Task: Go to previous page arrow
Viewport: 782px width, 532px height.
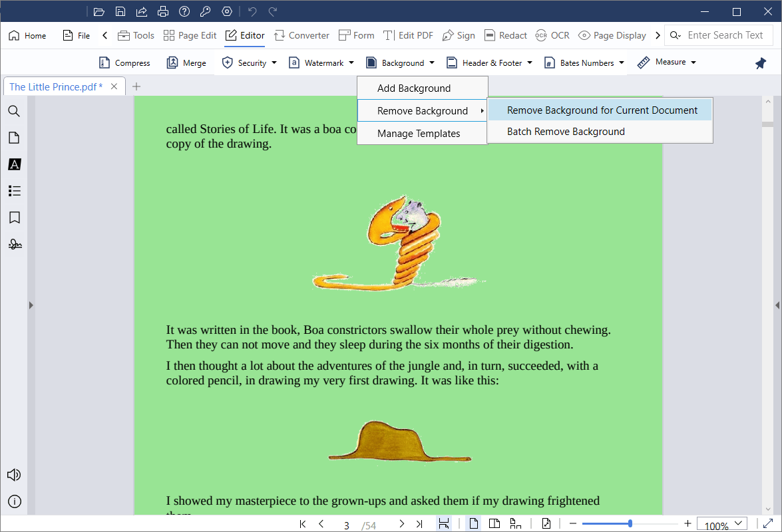Action: tap(321, 523)
